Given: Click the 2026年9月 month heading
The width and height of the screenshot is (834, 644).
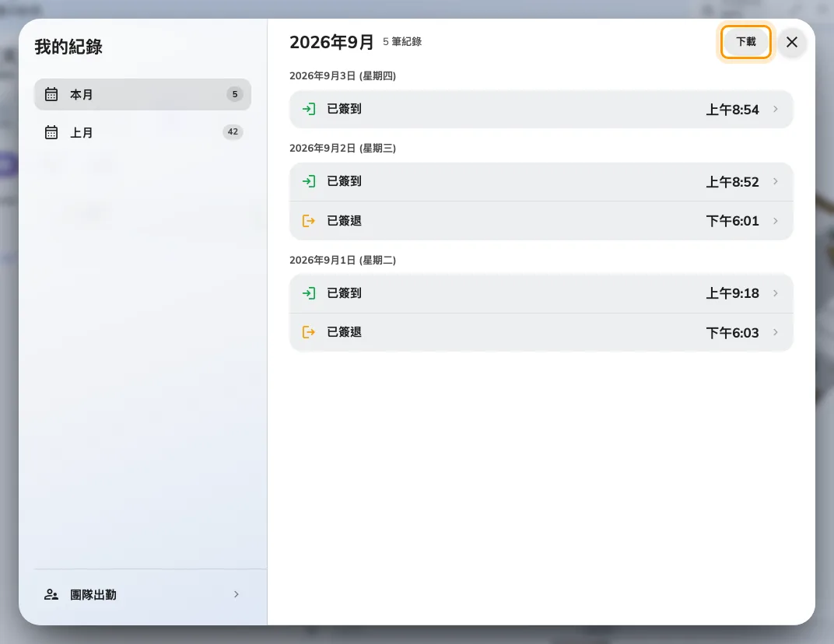Looking at the screenshot, I should click(x=331, y=42).
